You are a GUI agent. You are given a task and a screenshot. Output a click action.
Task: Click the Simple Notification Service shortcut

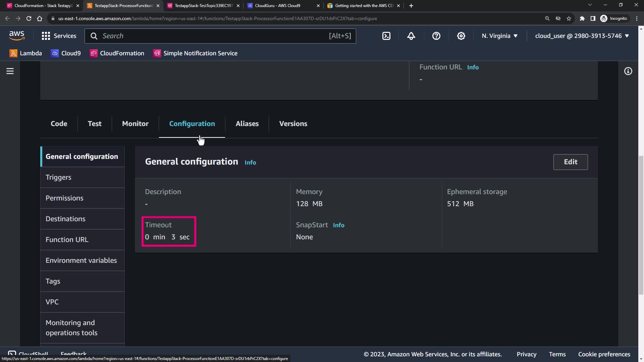click(x=196, y=53)
